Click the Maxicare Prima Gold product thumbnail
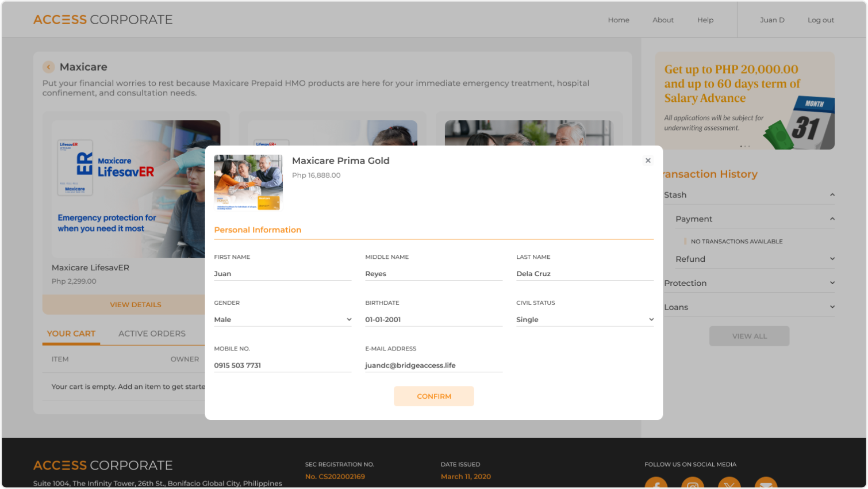 click(x=248, y=183)
